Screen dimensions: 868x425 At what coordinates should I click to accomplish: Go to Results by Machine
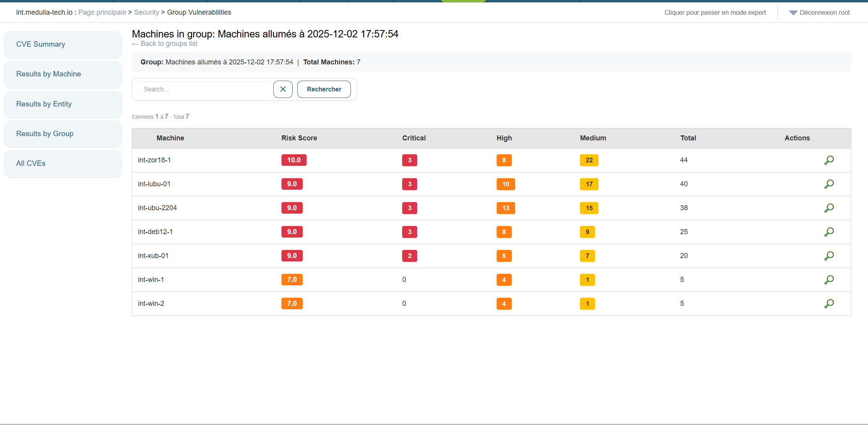click(x=49, y=74)
